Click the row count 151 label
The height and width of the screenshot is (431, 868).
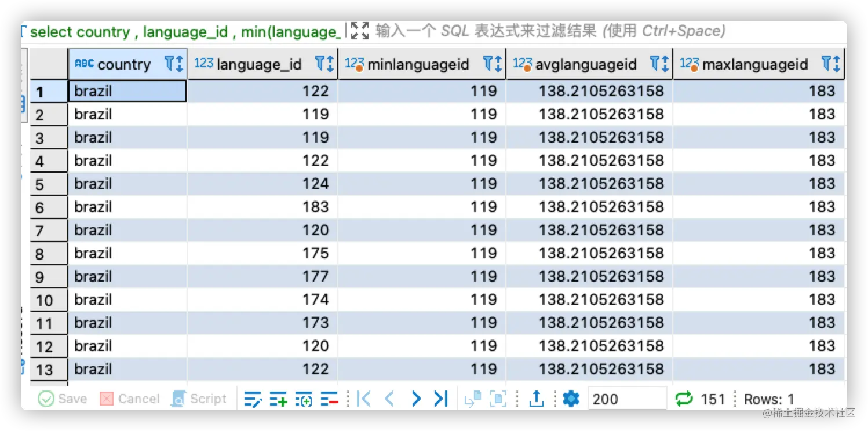[713, 399]
